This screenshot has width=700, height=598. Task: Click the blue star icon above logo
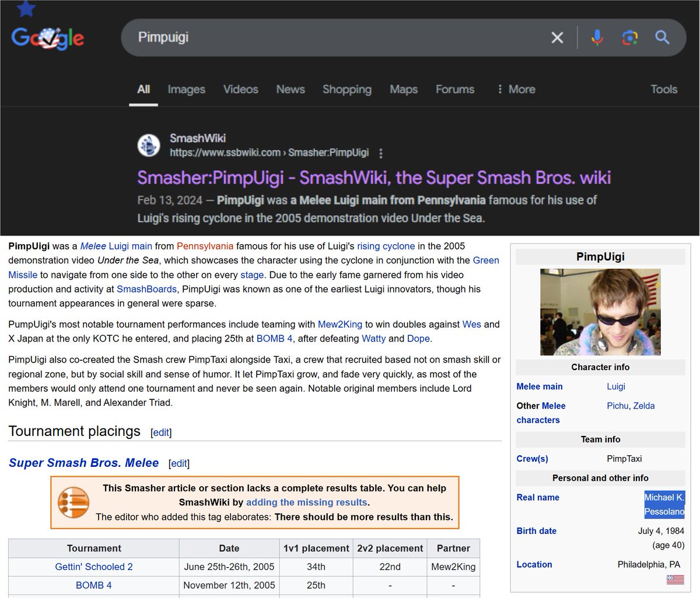[x=26, y=9]
